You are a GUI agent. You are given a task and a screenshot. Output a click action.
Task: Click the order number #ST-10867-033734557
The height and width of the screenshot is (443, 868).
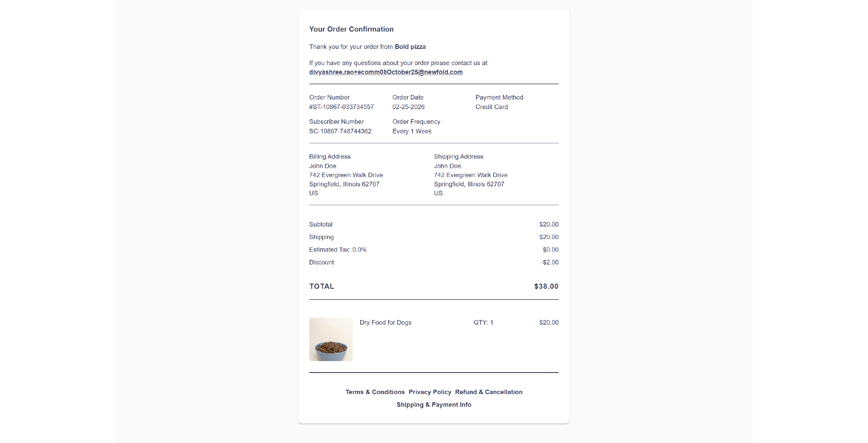[x=341, y=107]
